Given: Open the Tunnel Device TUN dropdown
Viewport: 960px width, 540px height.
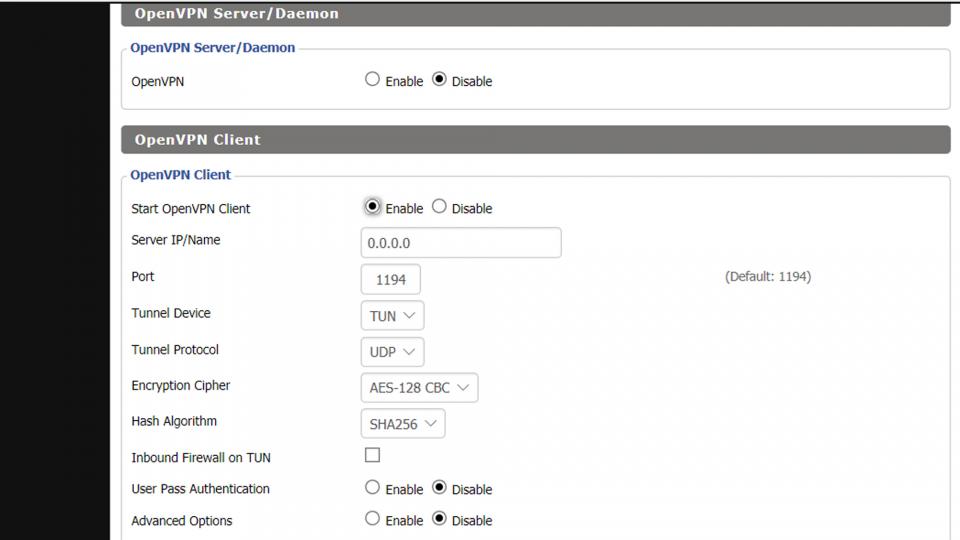Looking at the screenshot, I should 391,316.
